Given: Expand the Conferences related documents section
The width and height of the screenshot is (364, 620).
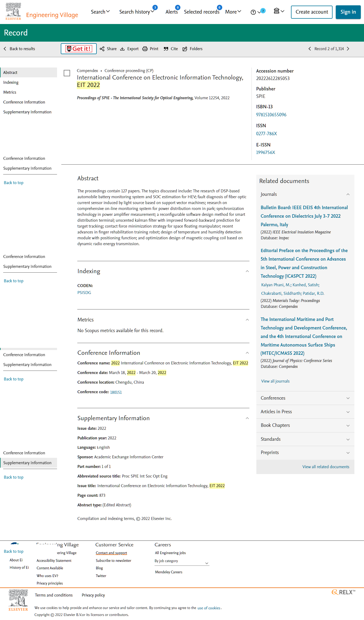Looking at the screenshot, I should click(348, 398).
